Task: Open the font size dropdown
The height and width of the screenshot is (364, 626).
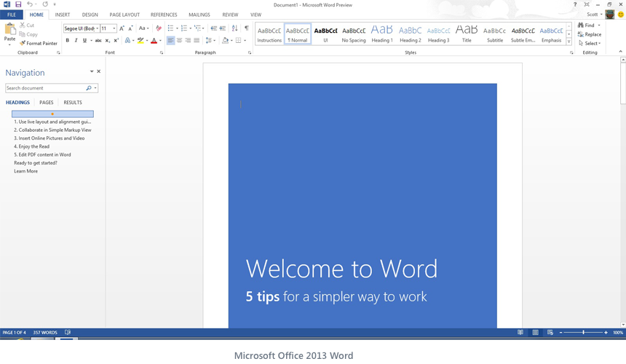Action: (114, 28)
